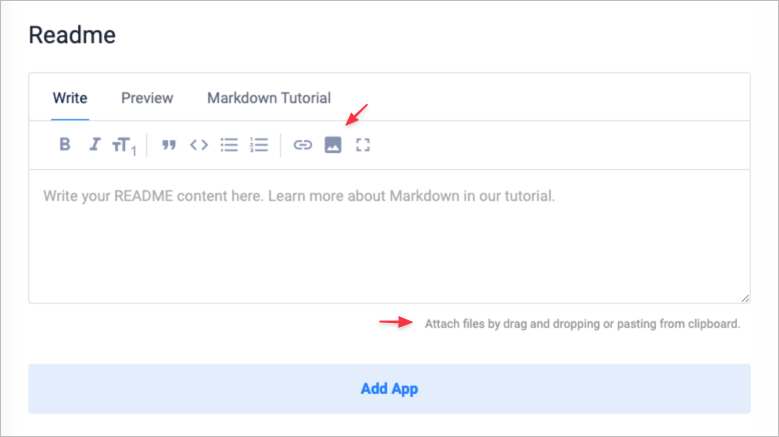Switch to the Preview tab
This screenshot has height=437, width=779.
(147, 98)
